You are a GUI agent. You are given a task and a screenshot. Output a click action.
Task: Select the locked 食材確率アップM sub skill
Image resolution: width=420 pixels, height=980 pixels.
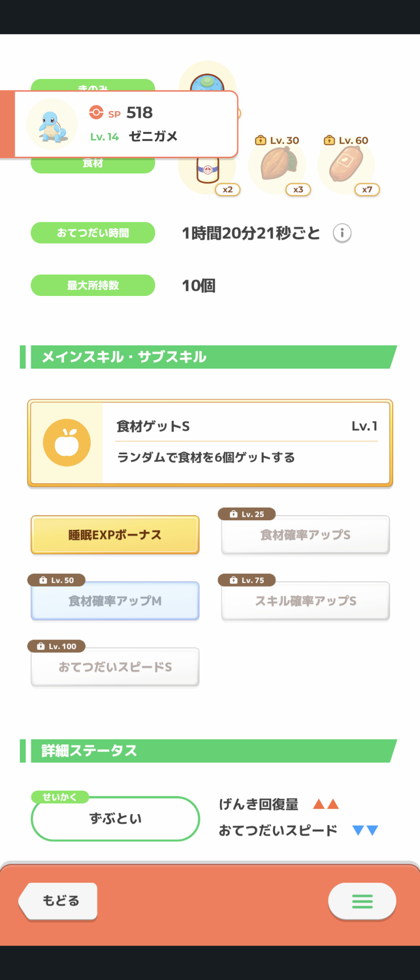pyautogui.click(x=115, y=601)
